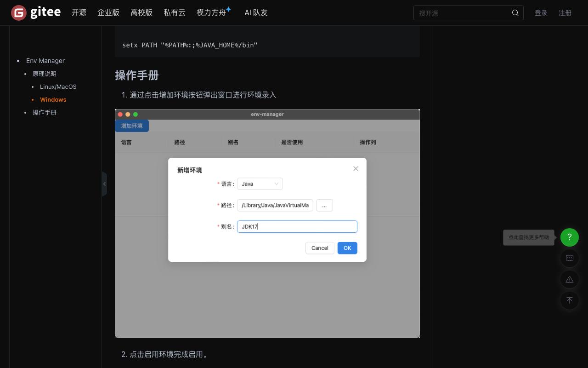Click the 操作手册 heading in the article
Viewport: 588px width, 368px height.
(137, 75)
